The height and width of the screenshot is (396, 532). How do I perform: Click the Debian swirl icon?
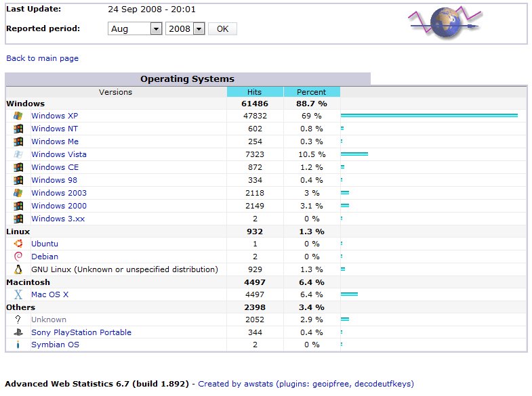point(18,257)
